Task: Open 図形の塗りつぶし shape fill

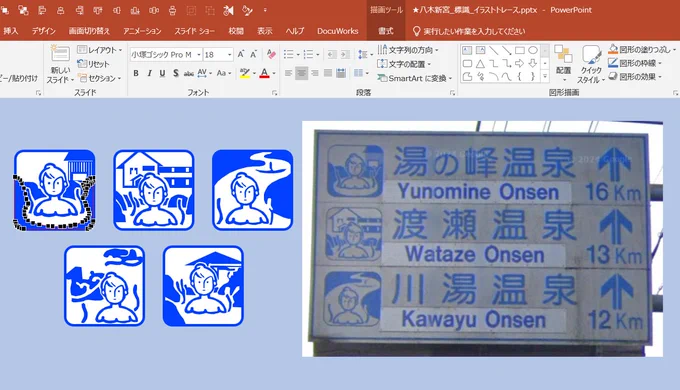Action: pos(642,49)
